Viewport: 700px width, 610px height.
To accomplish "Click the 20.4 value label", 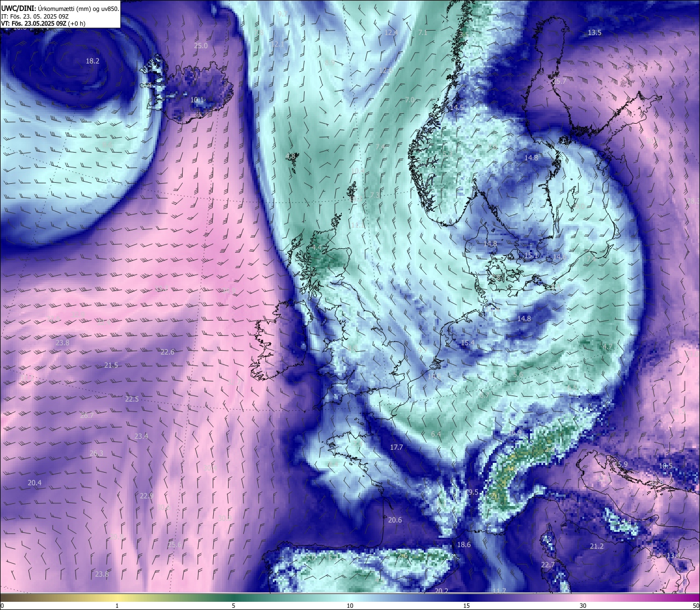I will (x=34, y=483).
